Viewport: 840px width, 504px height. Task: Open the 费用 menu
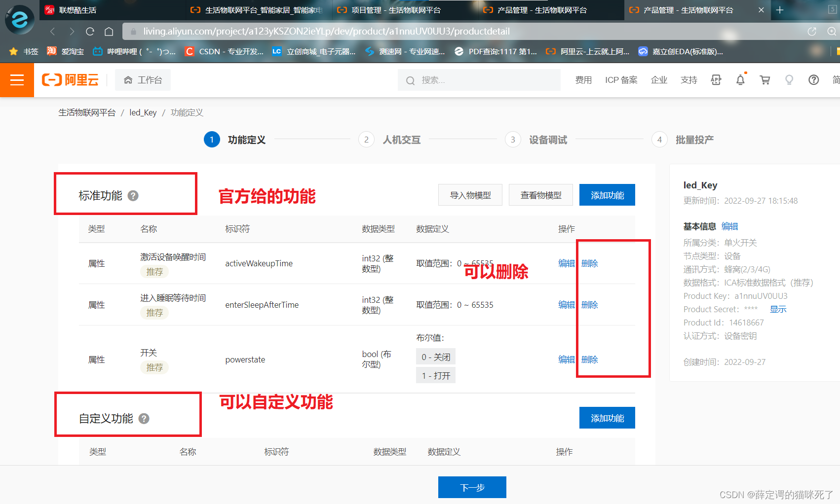click(x=583, y=80)
